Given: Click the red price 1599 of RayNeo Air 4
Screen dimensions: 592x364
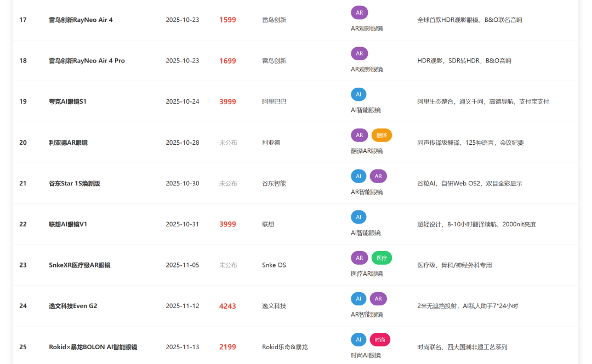Looking at the screenshot, I should point(227,19).
